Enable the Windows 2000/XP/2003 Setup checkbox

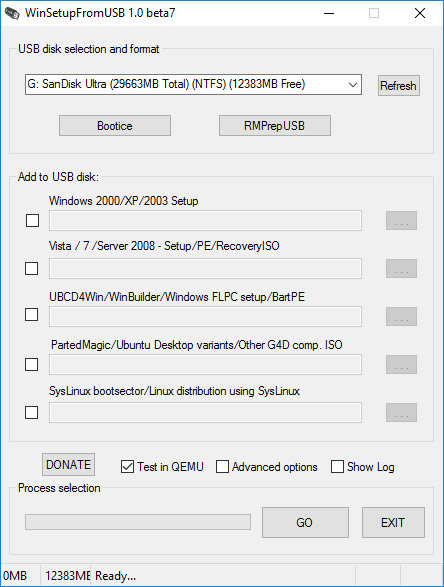pyautogui.click(x=32, y=220)
